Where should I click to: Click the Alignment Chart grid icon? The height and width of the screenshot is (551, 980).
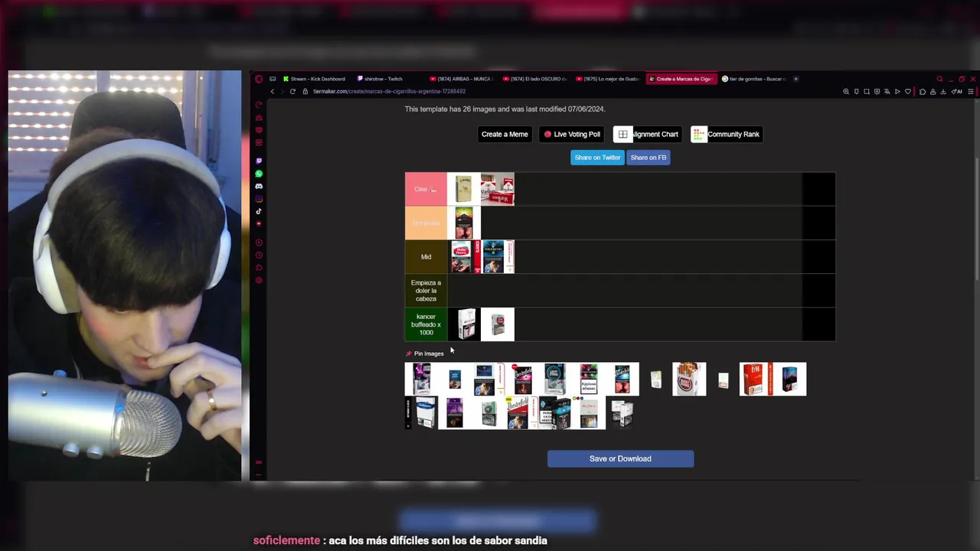tap(623, 135)
